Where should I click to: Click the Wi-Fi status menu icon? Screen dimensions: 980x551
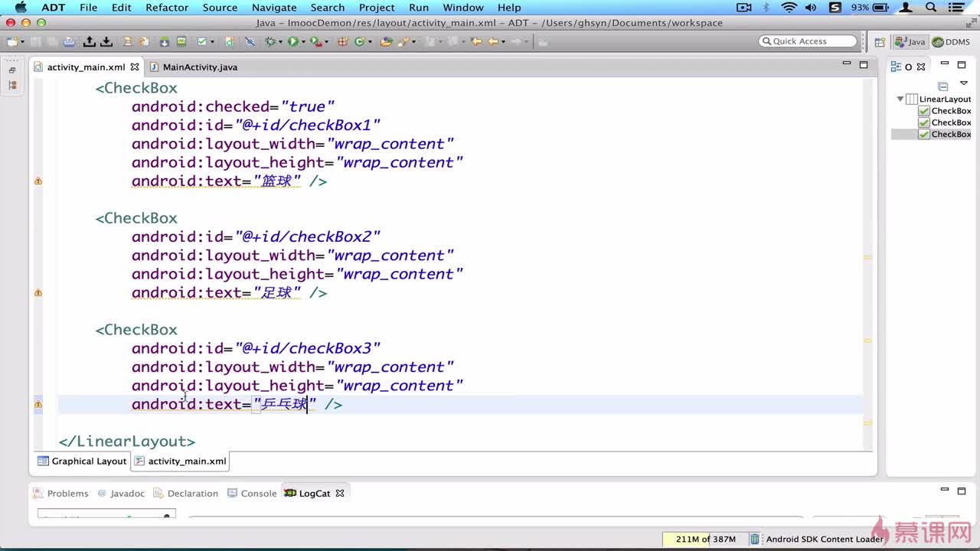click(x=789, y=8)
